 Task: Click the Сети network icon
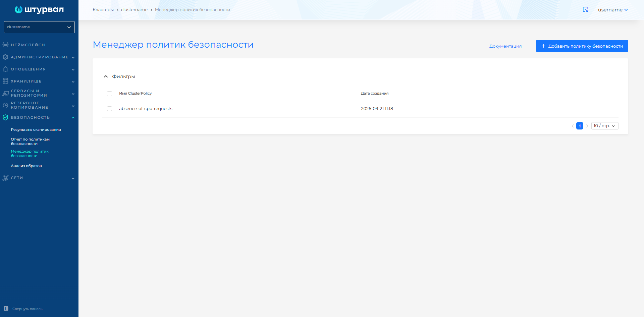click(5, 178)
